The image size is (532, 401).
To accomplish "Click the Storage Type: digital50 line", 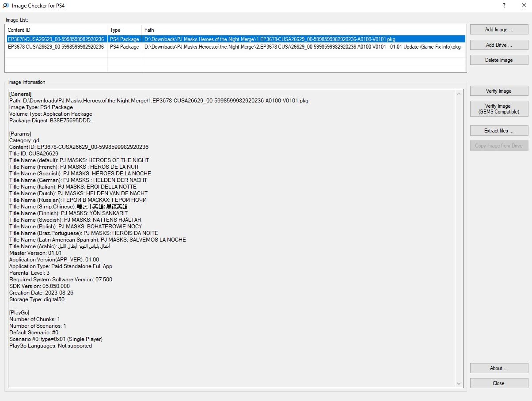I will [x=37, y=299].
